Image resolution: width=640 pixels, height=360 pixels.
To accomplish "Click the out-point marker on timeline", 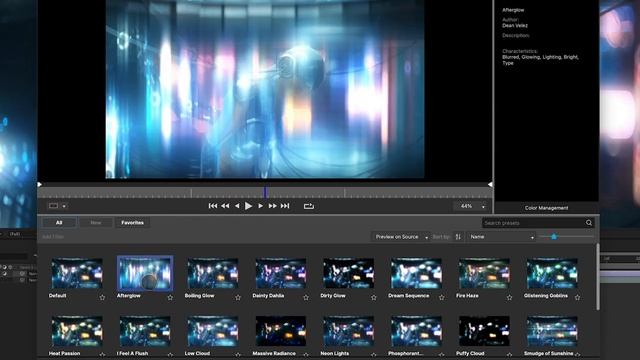I will click(x=490, y=184).
